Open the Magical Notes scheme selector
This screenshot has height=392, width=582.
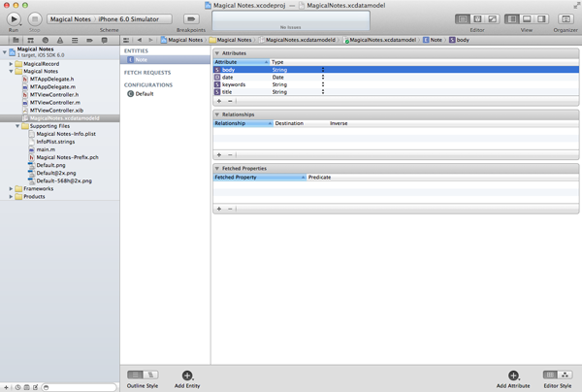(x=70, y=19)
